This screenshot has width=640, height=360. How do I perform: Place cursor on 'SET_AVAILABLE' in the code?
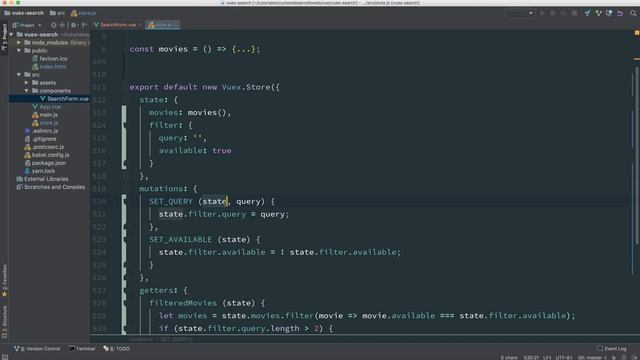[x=180, y=240]
